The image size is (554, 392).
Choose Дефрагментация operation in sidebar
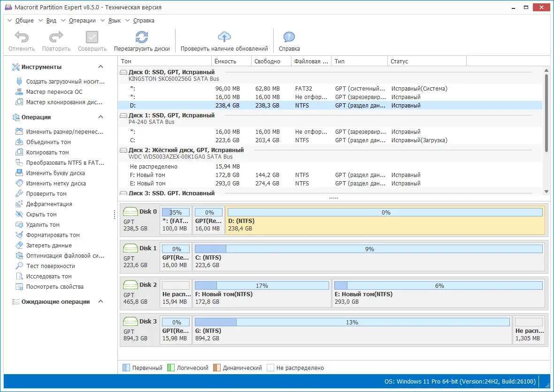pos(49,204)
